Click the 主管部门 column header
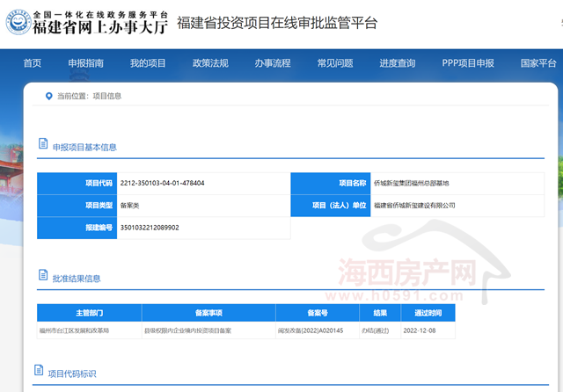This screenshot has height=392, width=563. (x=90, y=313)
